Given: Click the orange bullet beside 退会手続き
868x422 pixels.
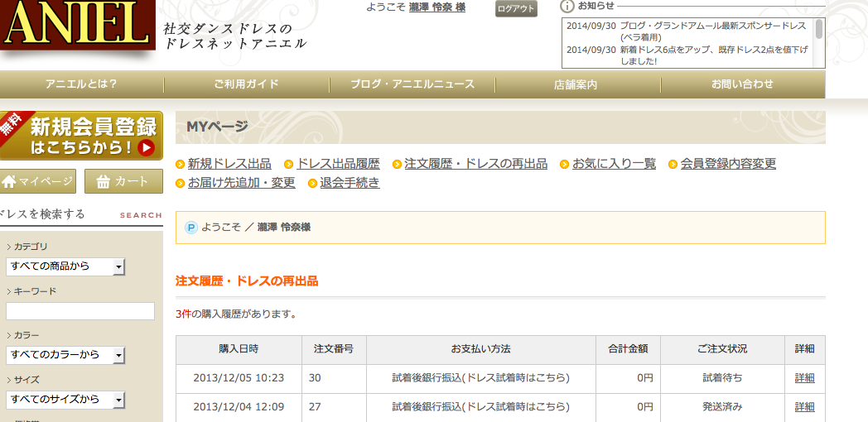Looking at the screenshot, I should 312,183.
